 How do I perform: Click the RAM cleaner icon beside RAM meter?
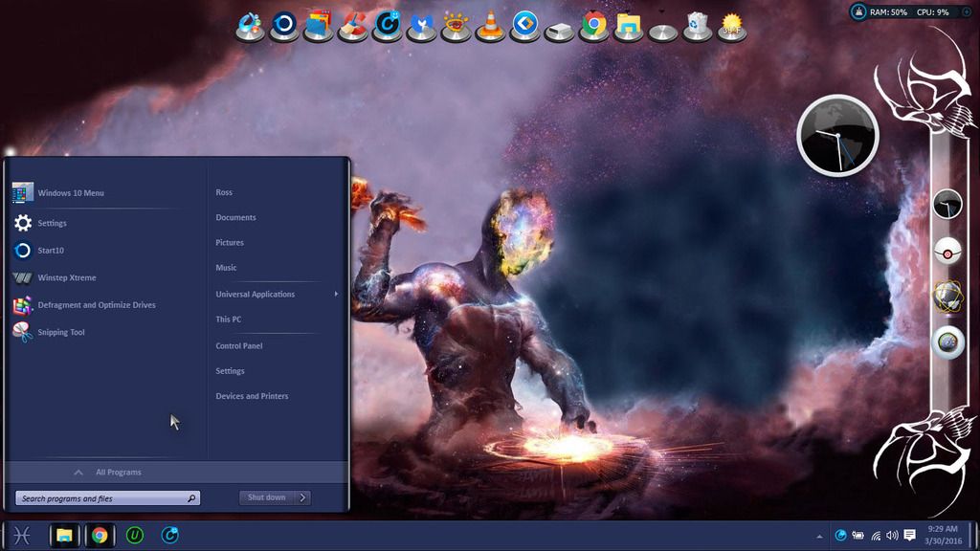[x=858, y=11]
